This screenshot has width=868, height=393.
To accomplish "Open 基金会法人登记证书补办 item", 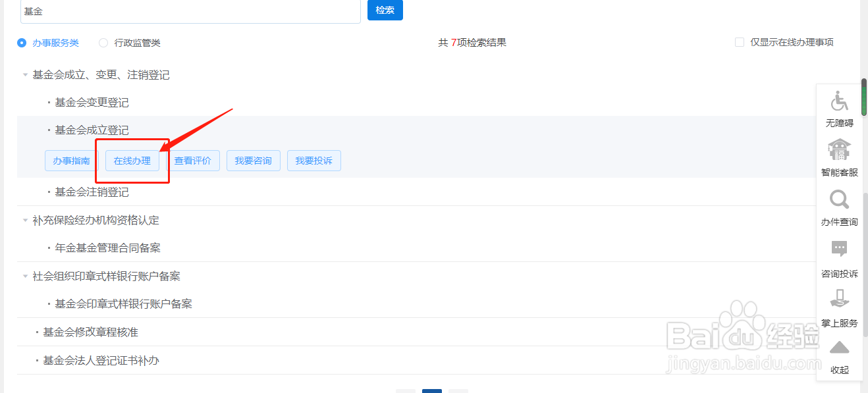I will (x=101, y=361).
